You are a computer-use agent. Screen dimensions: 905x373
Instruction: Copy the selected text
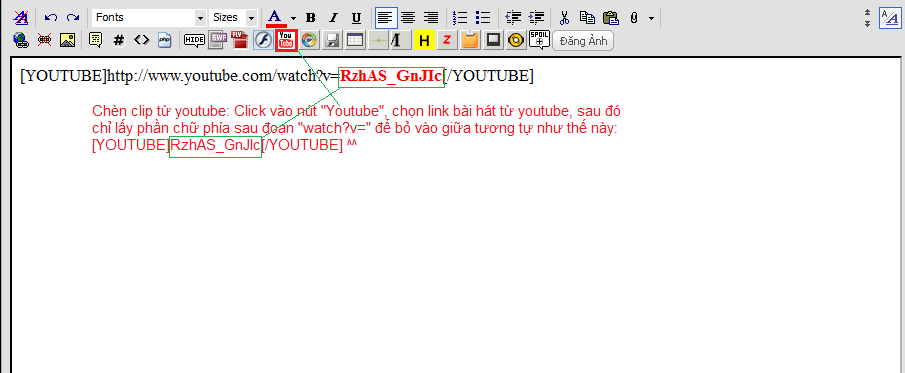point(588,18)
